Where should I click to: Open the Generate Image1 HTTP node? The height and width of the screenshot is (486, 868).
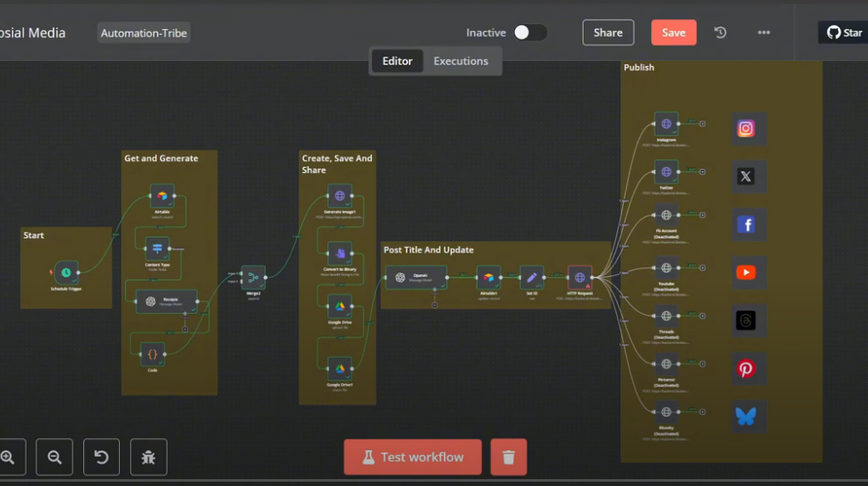(340, 196)
